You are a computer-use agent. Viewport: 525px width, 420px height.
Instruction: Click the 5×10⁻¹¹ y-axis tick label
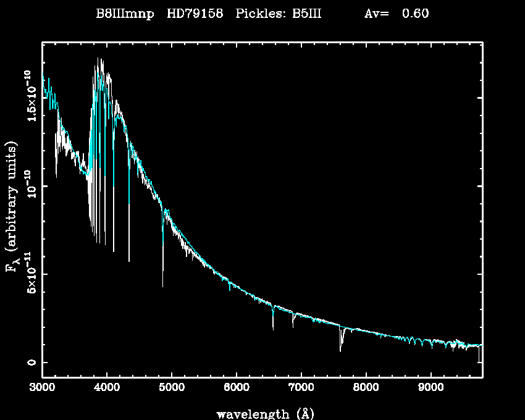[28, 274]
